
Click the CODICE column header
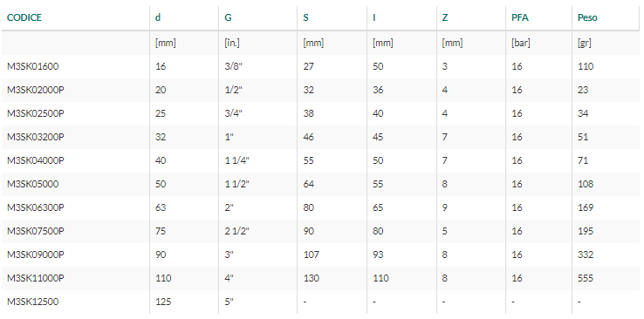[x=24, y=18]
